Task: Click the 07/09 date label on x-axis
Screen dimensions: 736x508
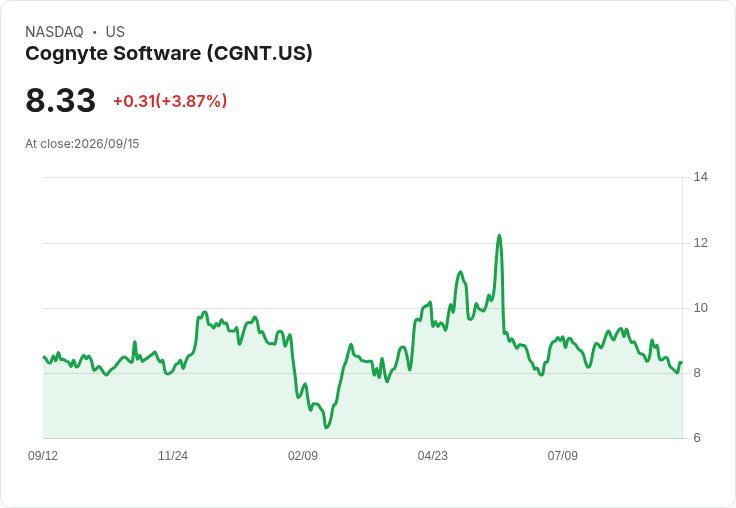Action: tap(562, 455)
